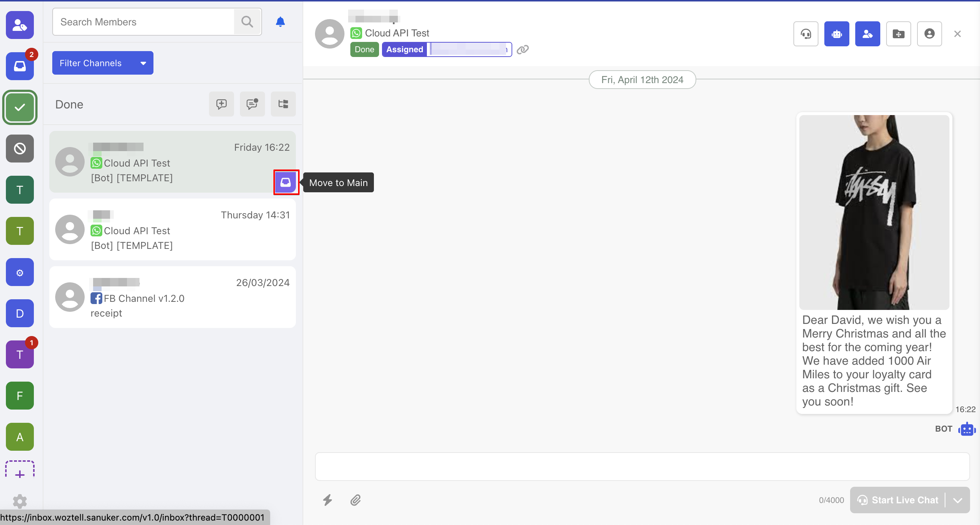Click the Search Members input field

[144, 22]
